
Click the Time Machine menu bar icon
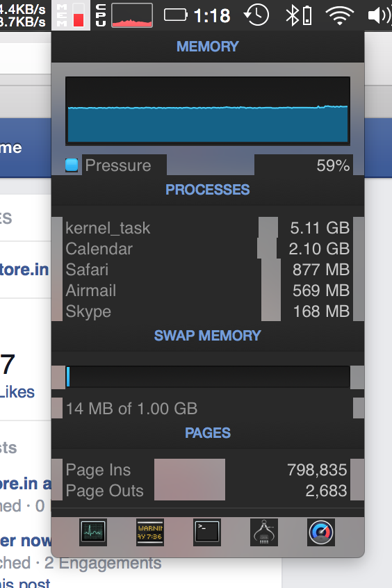pos(256,15)
